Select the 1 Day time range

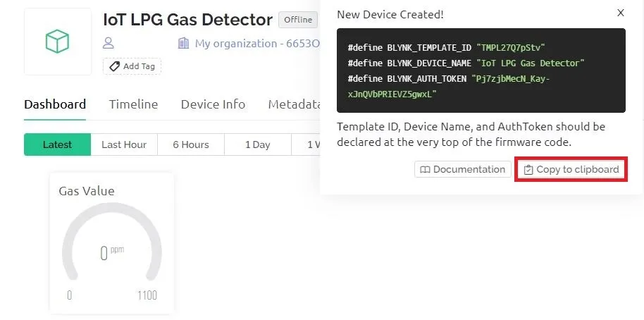click(257, 144)
